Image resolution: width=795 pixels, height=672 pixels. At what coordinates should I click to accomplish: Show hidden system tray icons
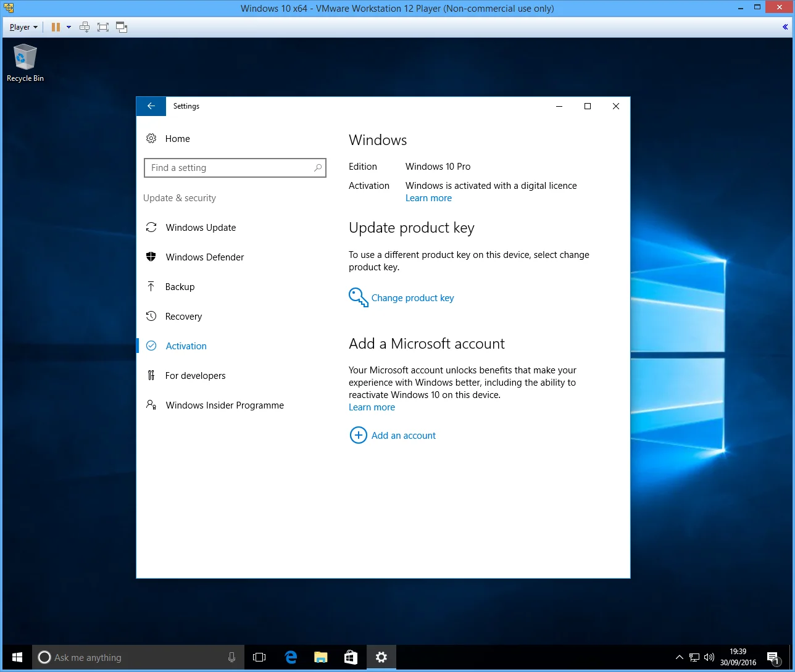680,658
